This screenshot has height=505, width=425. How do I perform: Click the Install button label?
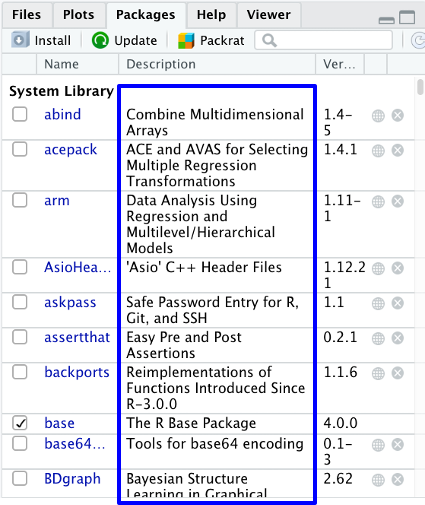pos(53,41)
